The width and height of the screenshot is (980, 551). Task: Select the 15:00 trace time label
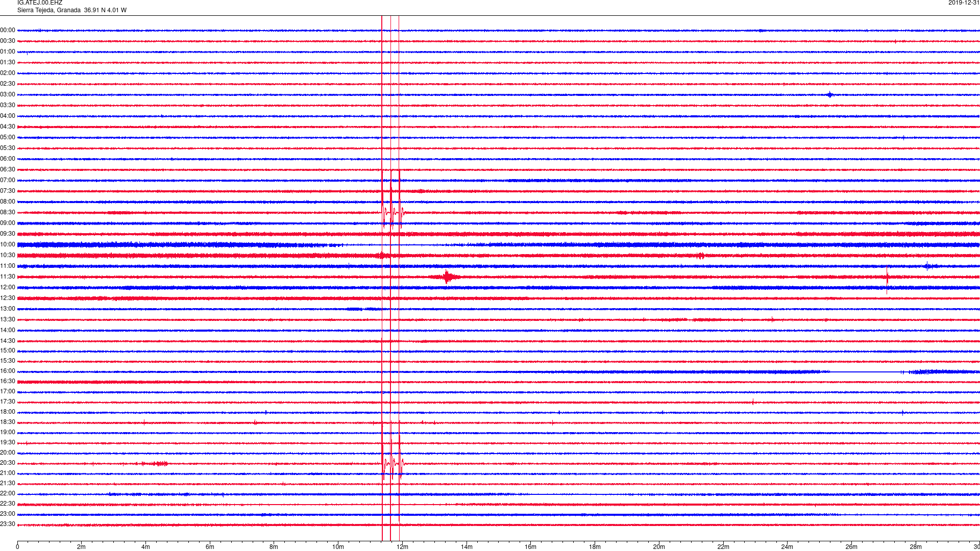click(x=8, y=351)
